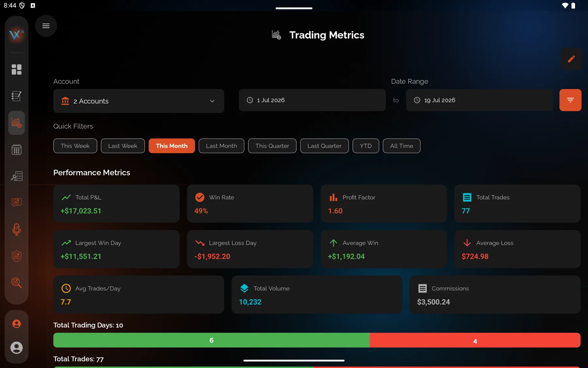Expand the 2 Accounts dropdown
Screen dimensions: 588x368
[139, 101]
